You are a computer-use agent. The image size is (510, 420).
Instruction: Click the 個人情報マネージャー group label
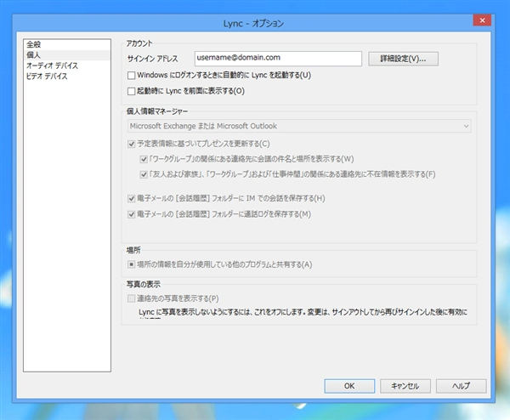click(157, 111)
